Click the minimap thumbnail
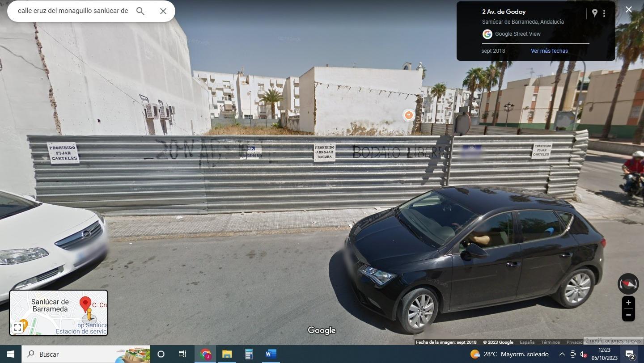 (x=59, y=313)
